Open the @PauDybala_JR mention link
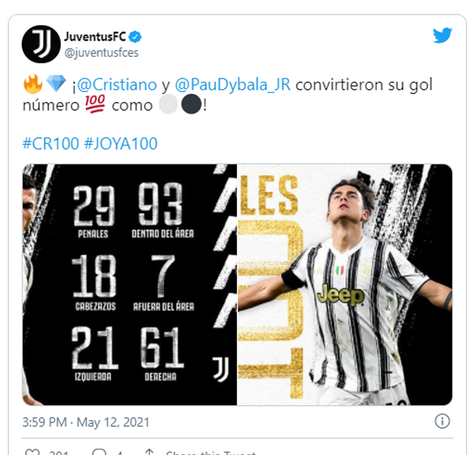The height and width of the screenshot is (455, 476). tap(233, 85)
